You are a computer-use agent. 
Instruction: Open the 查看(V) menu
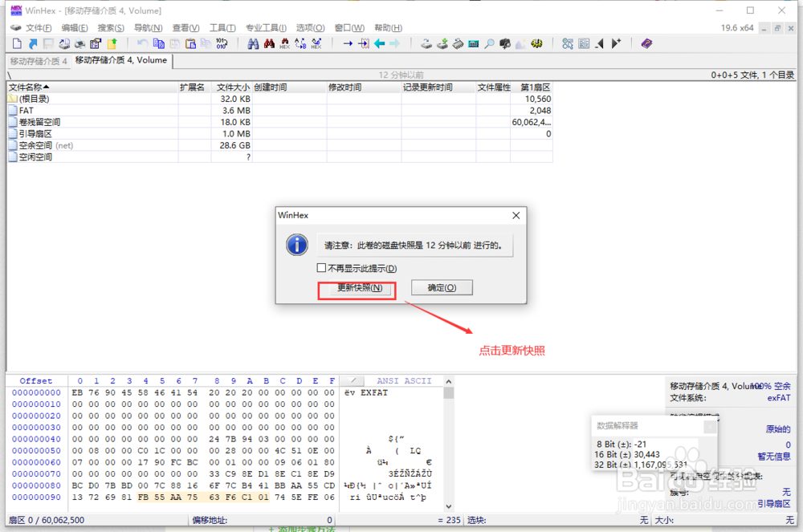point(186,27)
